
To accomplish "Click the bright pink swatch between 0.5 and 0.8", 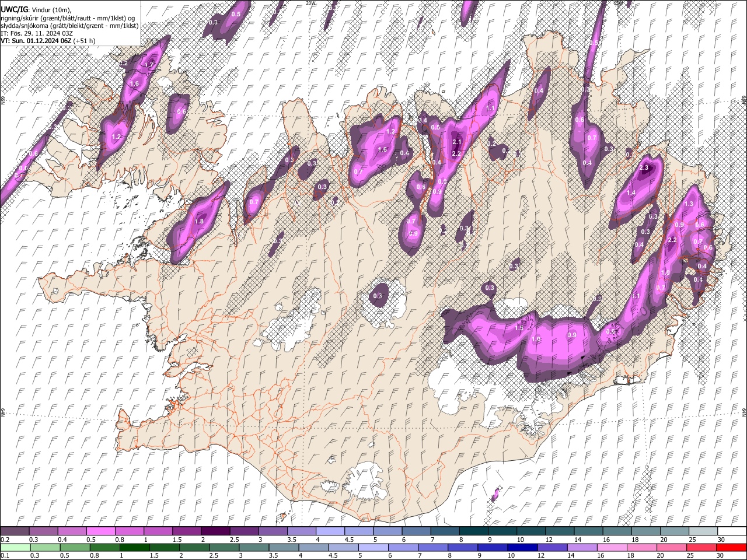I will click(x=100, y=531).
